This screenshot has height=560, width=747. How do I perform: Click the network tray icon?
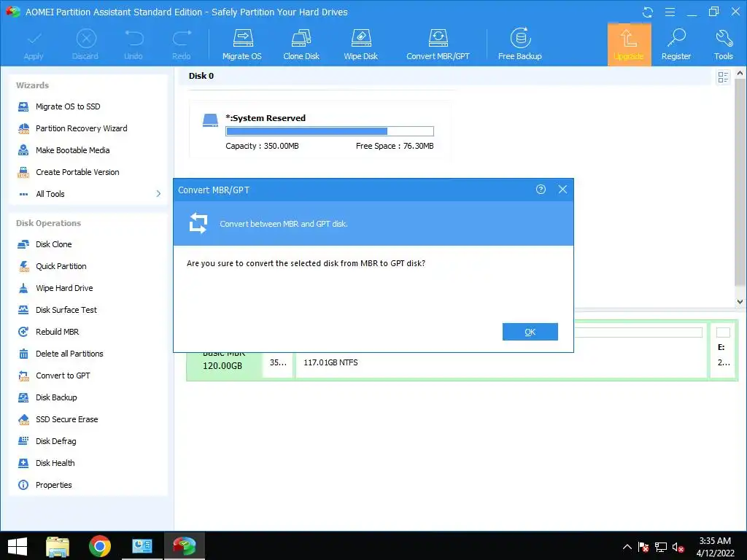pyautogui.click(x=661, y=548)
